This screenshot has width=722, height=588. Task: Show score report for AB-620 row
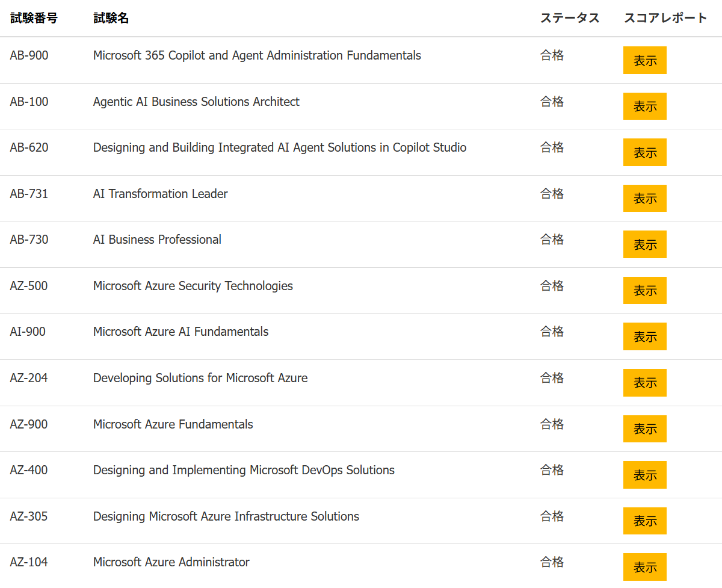click(645, 152)
